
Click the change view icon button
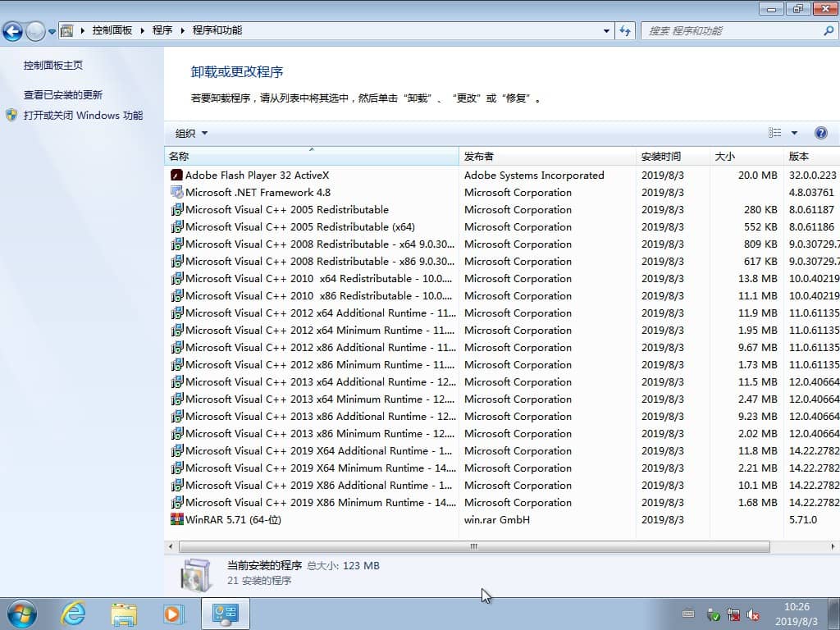[x=774, y=133]
